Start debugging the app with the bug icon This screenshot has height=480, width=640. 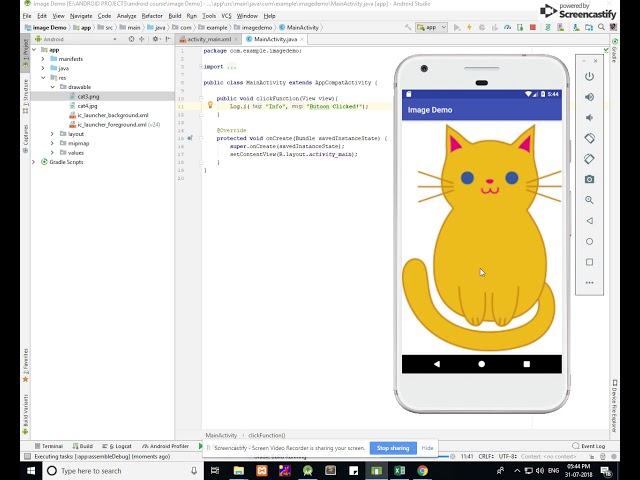(x=482, y=27)
